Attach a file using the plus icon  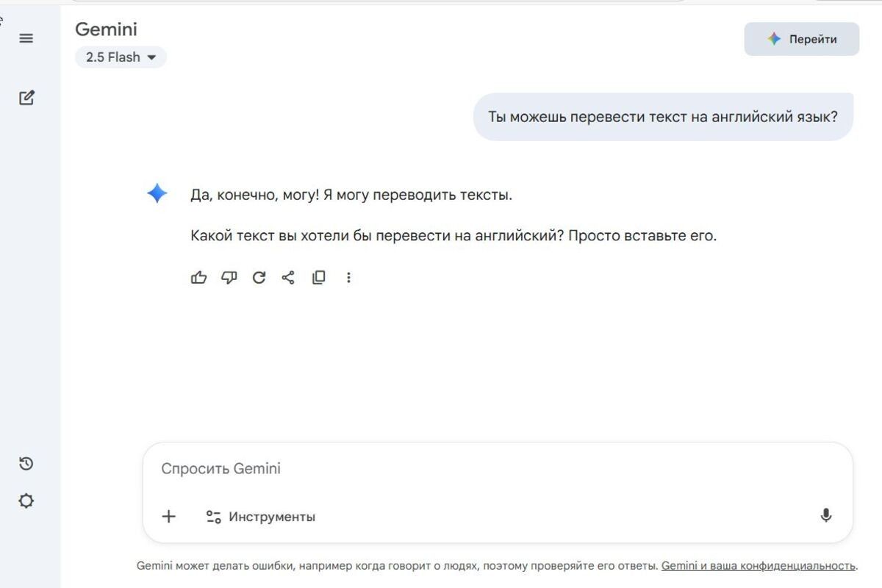click(168, 516)
